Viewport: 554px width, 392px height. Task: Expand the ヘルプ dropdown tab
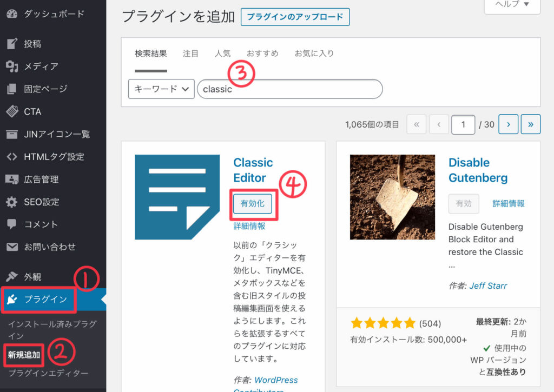point(512,5)
